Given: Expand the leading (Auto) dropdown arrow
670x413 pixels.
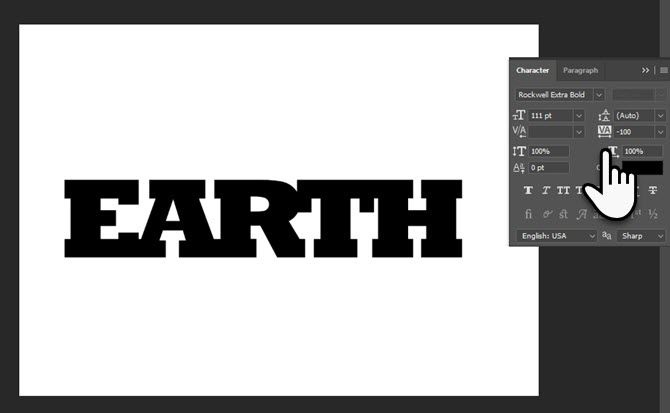Looking at the screenshot, I should tap(661, 116).
